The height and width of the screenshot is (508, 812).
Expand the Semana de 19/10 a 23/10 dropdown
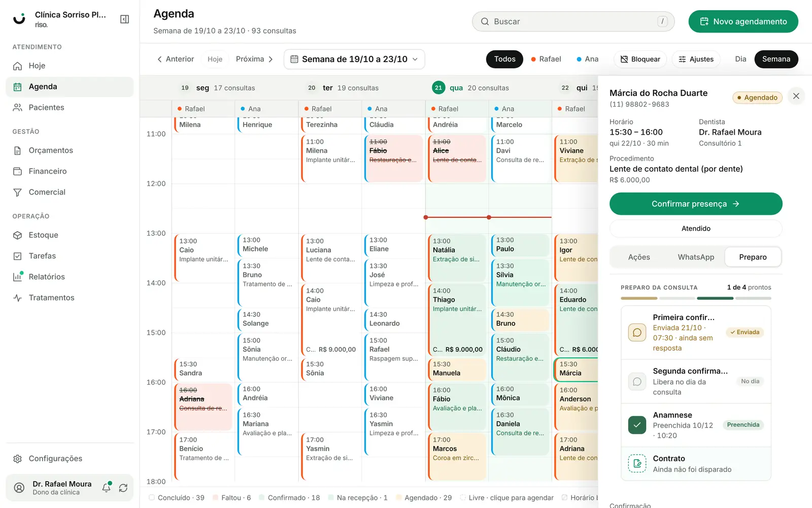click(354, 59)
